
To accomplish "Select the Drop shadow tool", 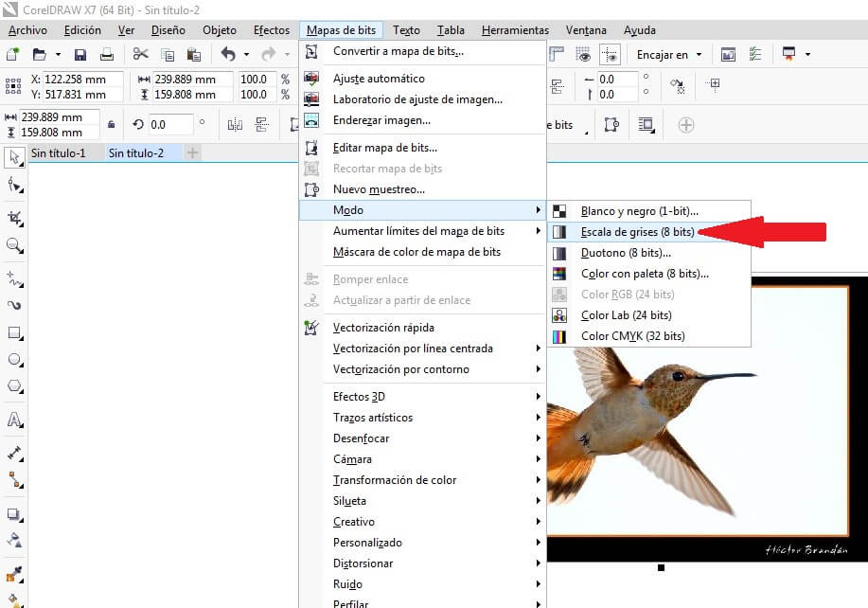I will point(14,514).
